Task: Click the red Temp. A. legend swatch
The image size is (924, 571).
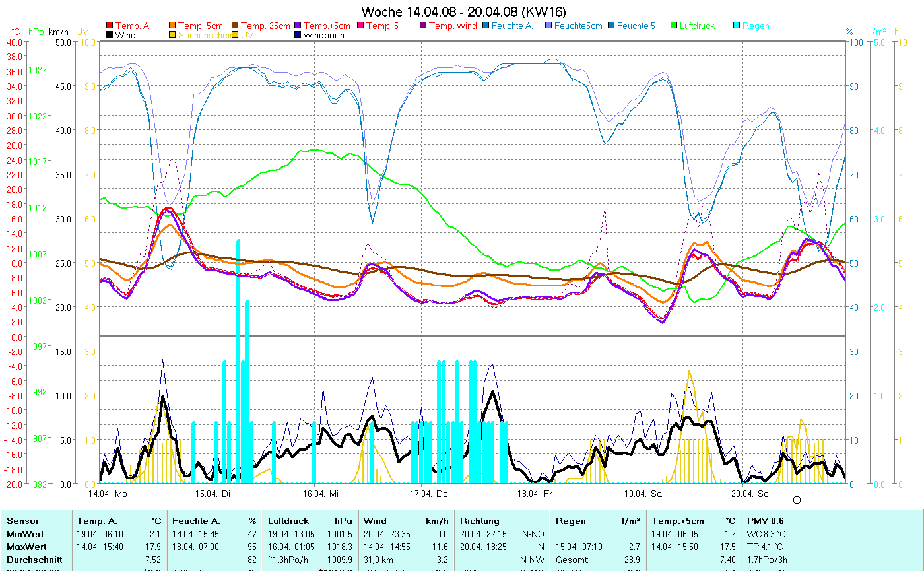Action: (x=110, y=26)
